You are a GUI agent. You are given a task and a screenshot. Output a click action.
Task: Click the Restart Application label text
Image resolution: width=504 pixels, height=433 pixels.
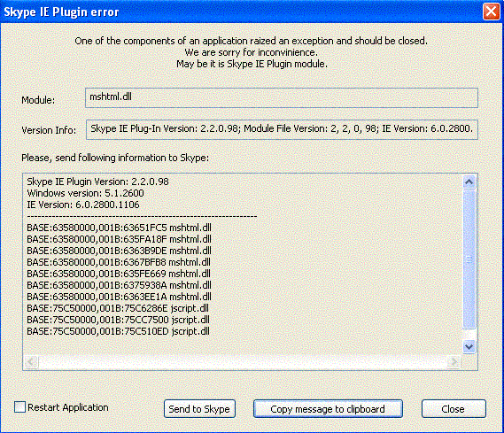click(68, 407)
